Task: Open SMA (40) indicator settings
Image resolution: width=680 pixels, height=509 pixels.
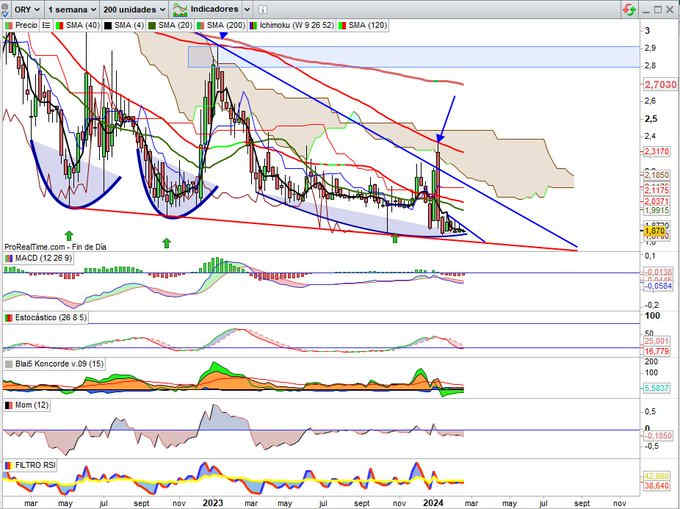Action: pos(77,25)
